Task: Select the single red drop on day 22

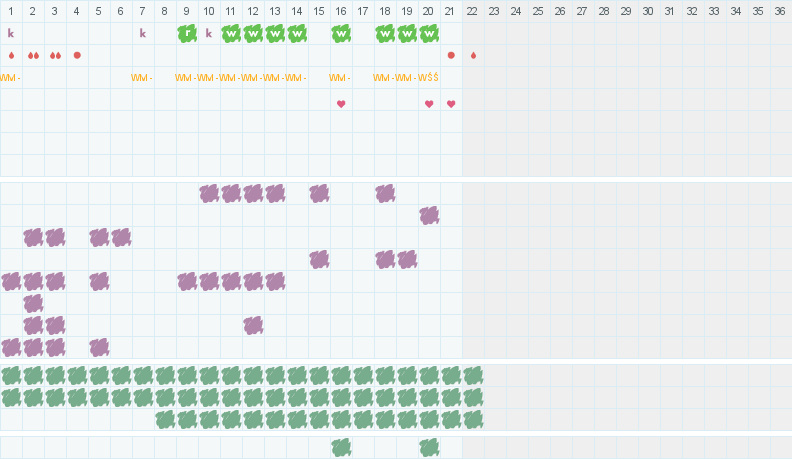Action: [473, 55]
